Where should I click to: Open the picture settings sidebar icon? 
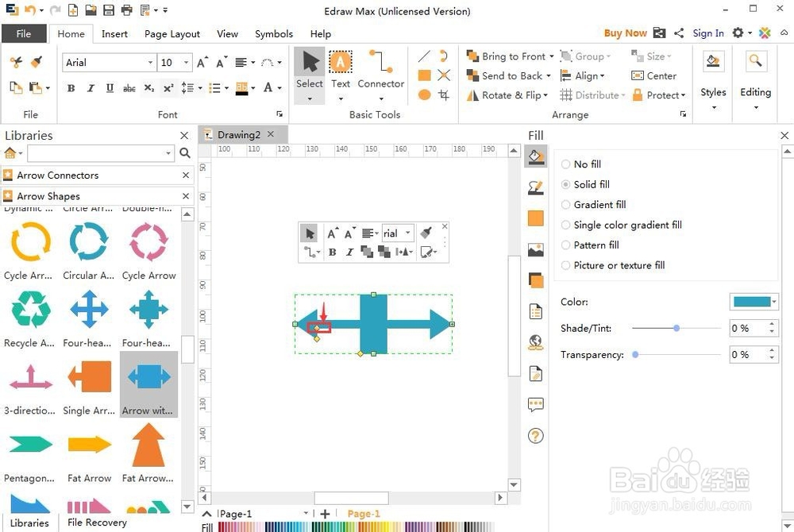(x=536, y=249)
